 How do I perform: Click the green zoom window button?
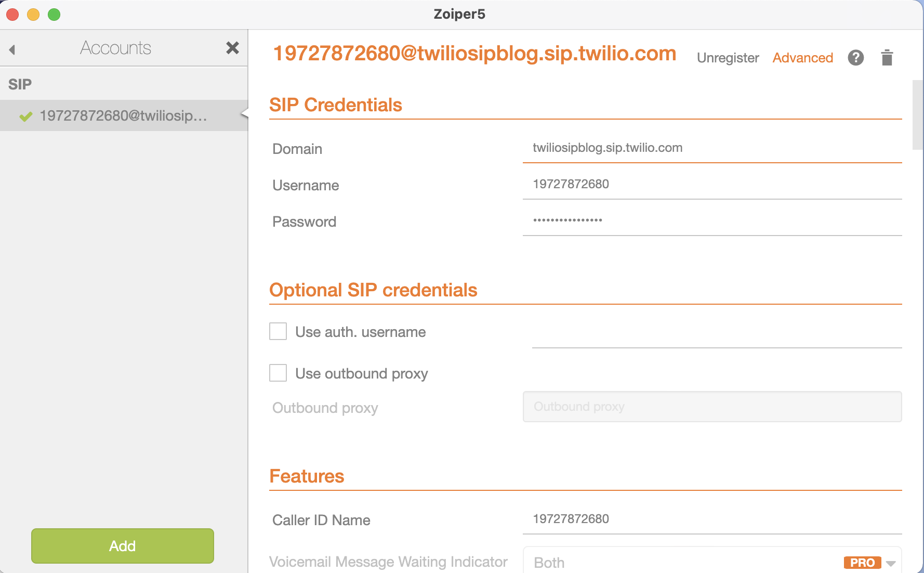[54, 15]
